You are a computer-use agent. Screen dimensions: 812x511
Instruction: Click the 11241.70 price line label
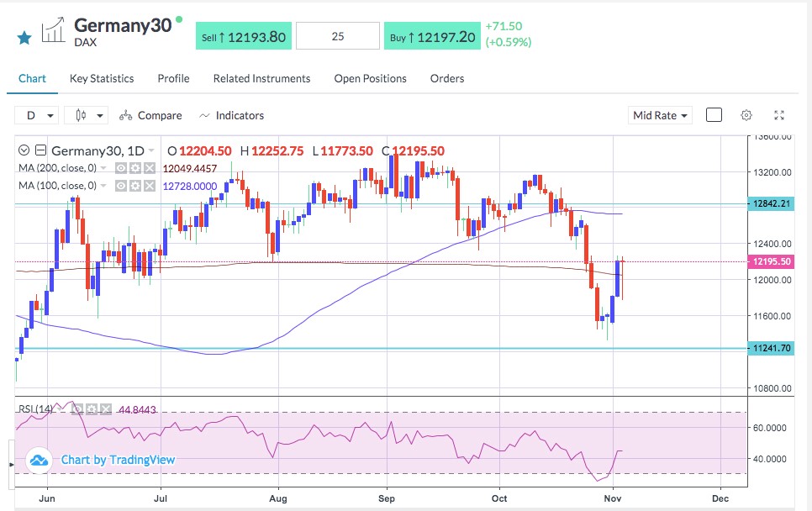pyautogui.click(x=772, y=348)
